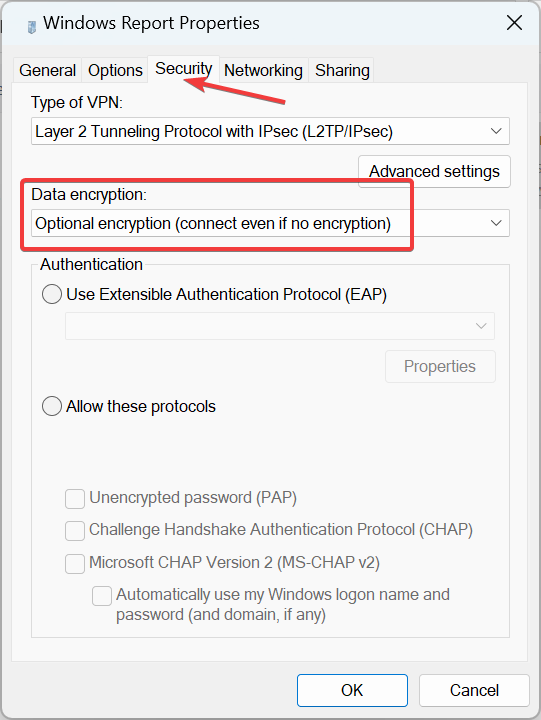The height and width of the screenshot is (720, 541).
Task: Click the Windows Report Properties title icon
Action: 31,27
